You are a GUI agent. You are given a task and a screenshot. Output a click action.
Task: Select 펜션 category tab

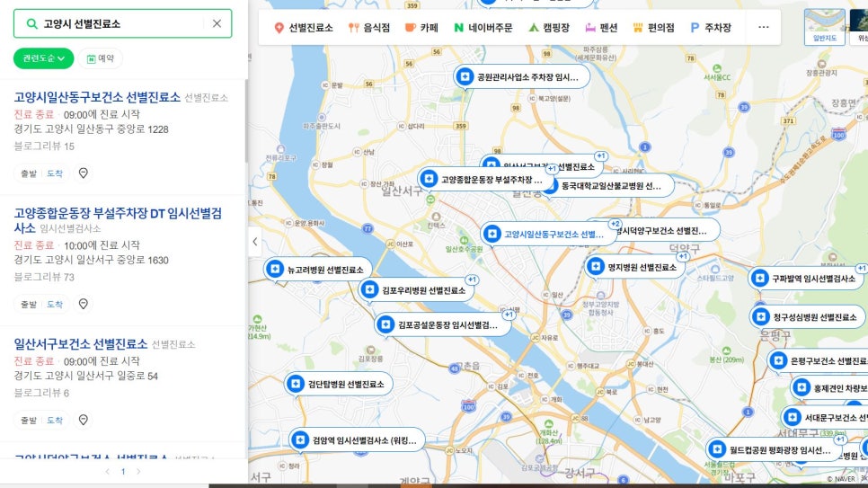coord(601,27)
